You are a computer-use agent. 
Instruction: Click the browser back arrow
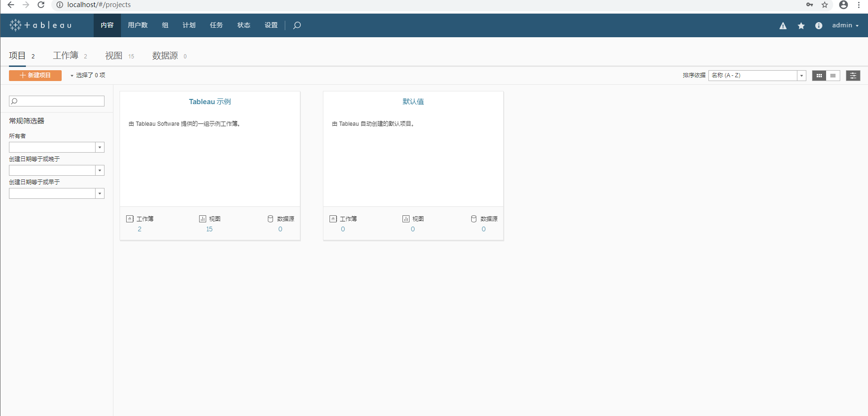[x=11, y=5]
